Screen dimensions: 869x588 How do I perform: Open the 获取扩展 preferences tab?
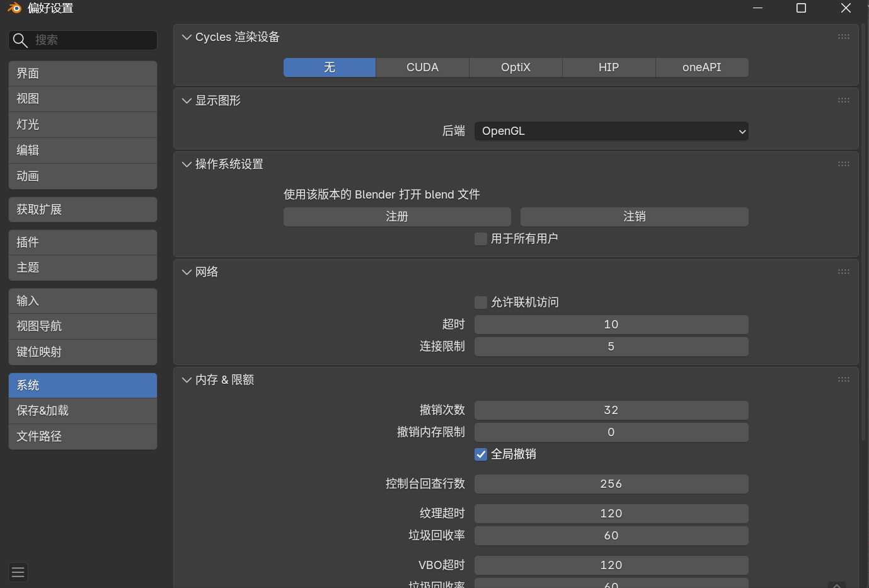83,209
